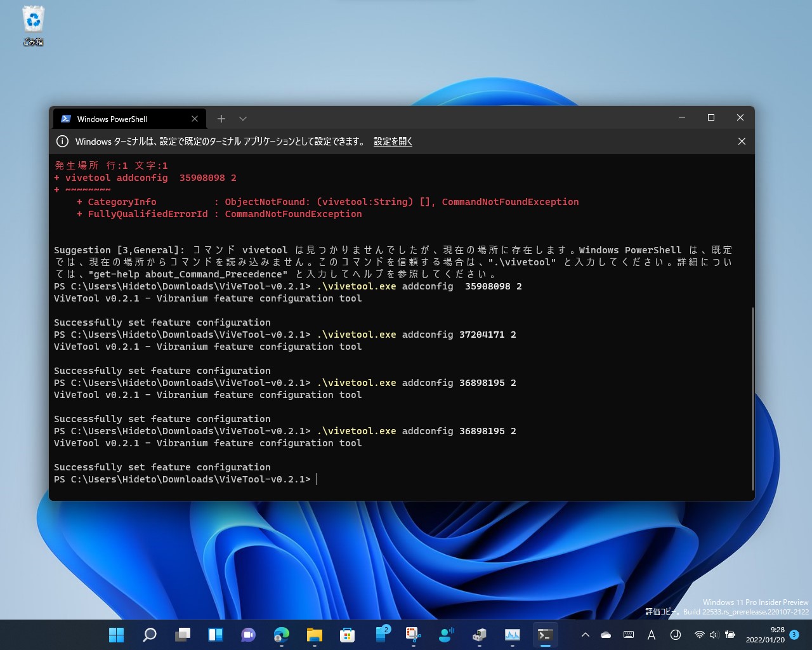Click the 'Suggestion [3,General]' text
The width and height of the screenshot is (812, 650).
pos(119,250)
